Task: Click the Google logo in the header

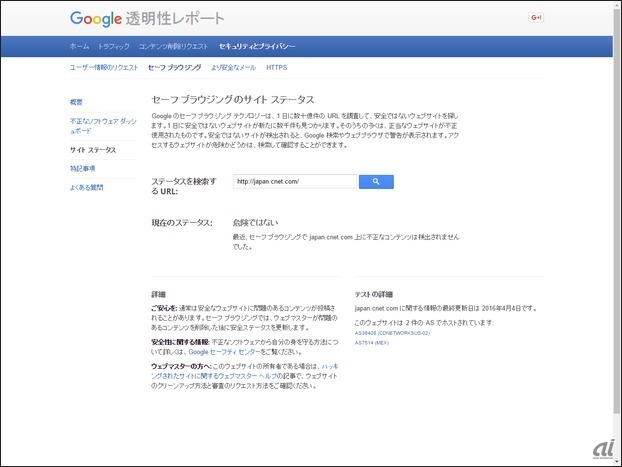Action: click(96, 19)
